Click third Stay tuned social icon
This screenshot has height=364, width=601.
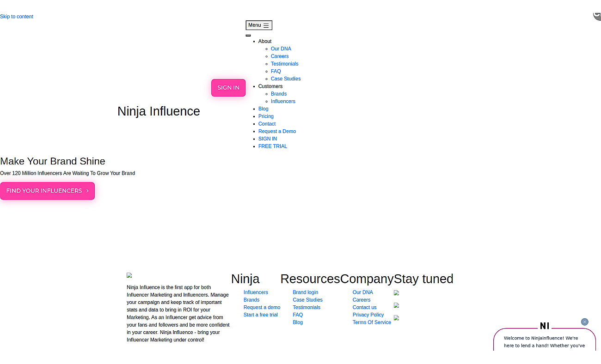click(x=397, y=318)
